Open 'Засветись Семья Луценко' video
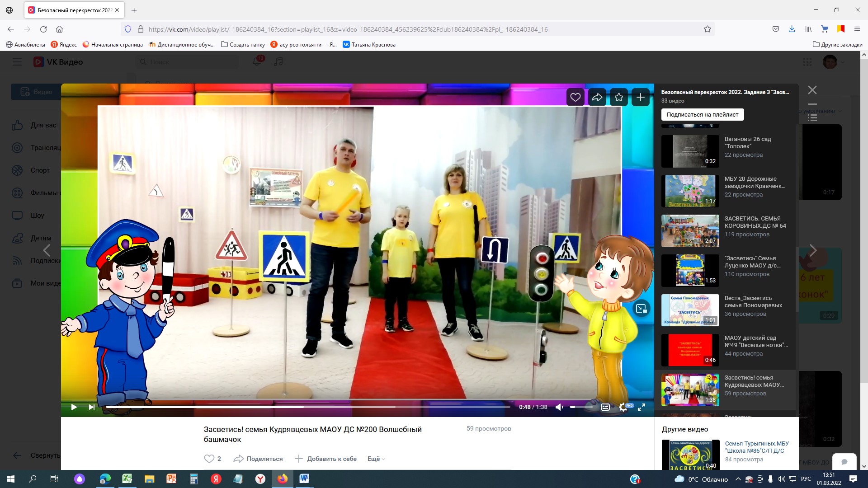This screenshot has height=488, width=868. pos(726,271)
